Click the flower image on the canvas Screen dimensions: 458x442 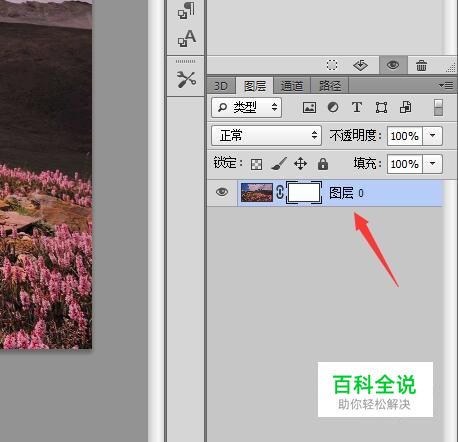tap(46, 174)
